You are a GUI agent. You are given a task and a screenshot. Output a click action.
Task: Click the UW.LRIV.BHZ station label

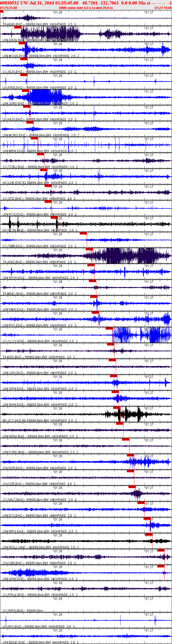13,373
